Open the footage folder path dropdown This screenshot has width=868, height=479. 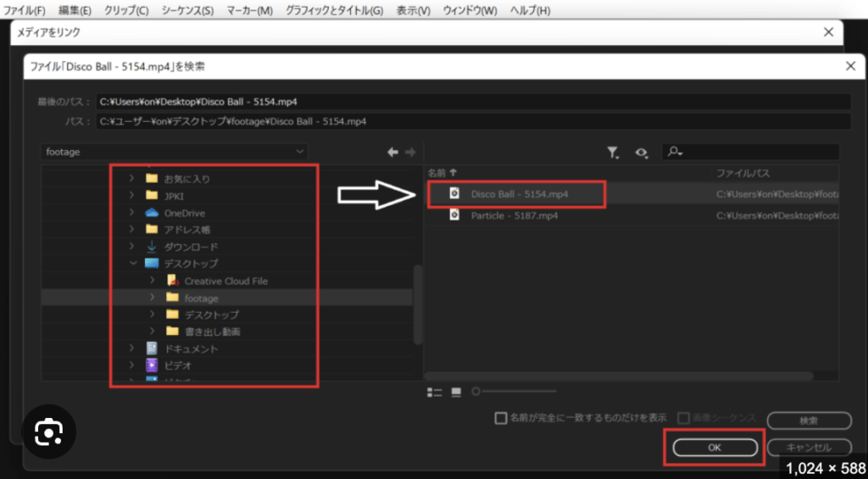tap(300, 152)
